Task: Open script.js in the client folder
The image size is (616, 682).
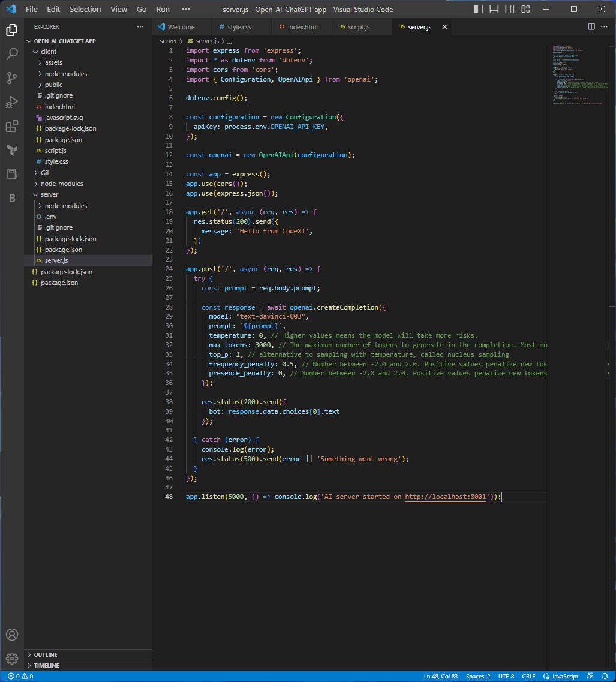Action: click(88, 151)
